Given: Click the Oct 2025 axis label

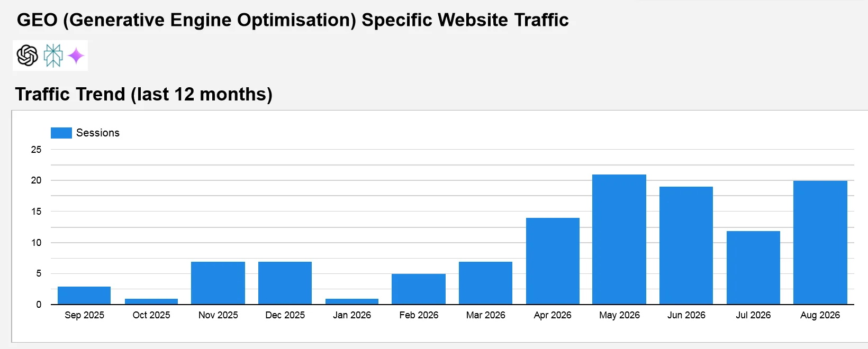Looking at the screenshot, I should tap(151, 315).
